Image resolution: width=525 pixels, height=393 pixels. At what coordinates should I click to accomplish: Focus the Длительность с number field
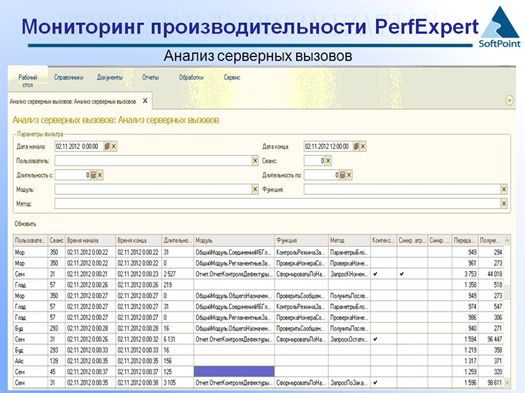72,175
